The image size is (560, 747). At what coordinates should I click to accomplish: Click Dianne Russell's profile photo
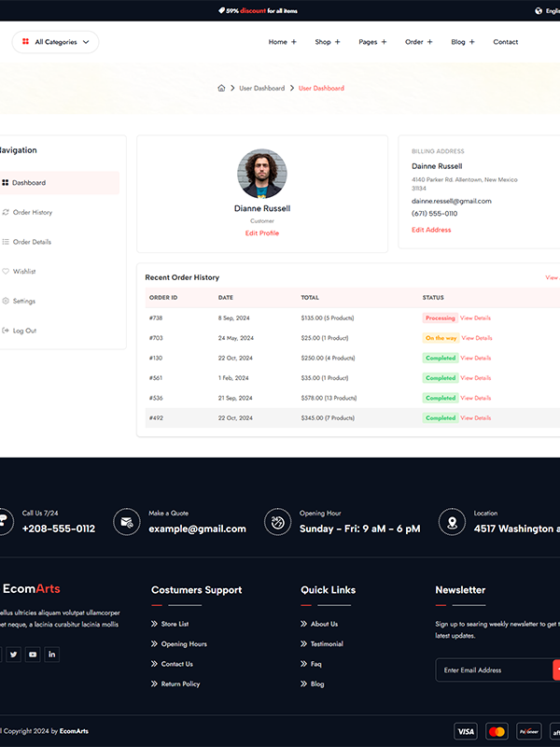coord(262,174)
